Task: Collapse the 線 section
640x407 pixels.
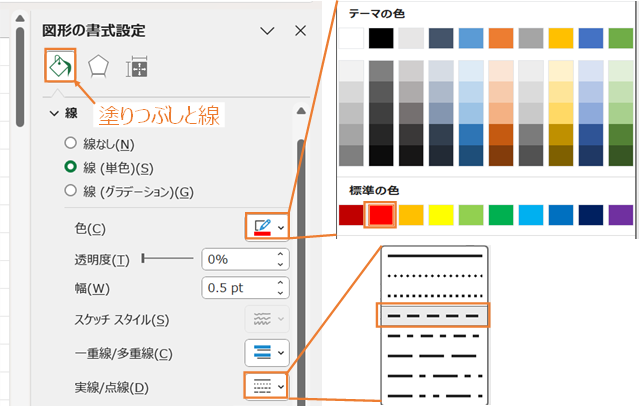Action: [54, 113]
